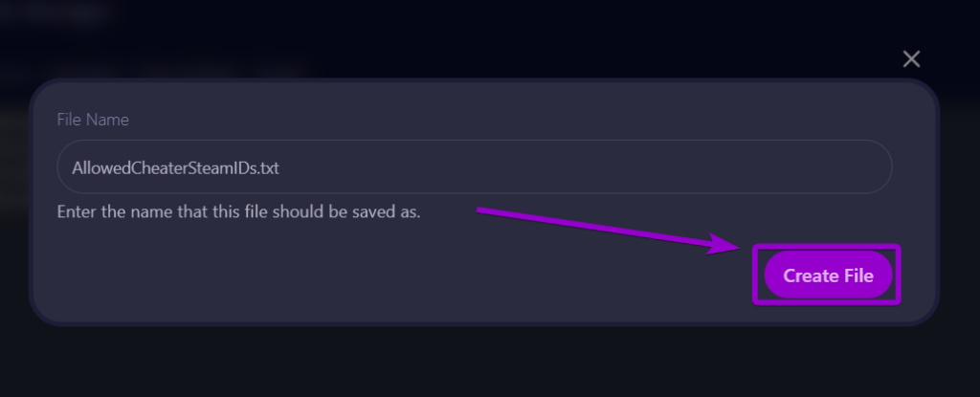Select the X icon above the dialog
This screenshot has height=397, width=980.
click(x=911, y=59)
